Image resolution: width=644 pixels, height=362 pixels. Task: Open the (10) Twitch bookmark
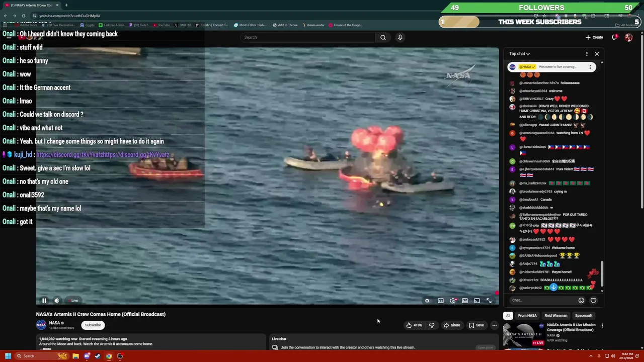click(x=139, y=25)
